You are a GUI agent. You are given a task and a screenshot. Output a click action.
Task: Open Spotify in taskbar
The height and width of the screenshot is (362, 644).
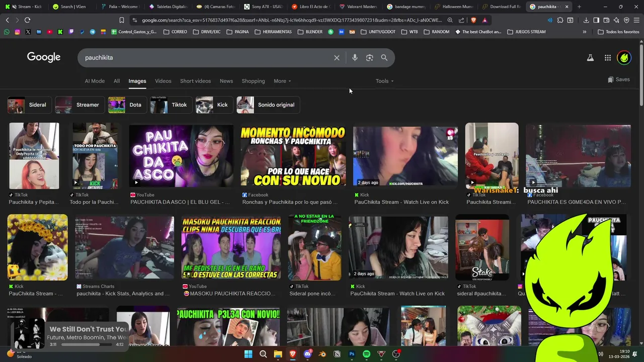pyautogui.click(x=366, y=354)
